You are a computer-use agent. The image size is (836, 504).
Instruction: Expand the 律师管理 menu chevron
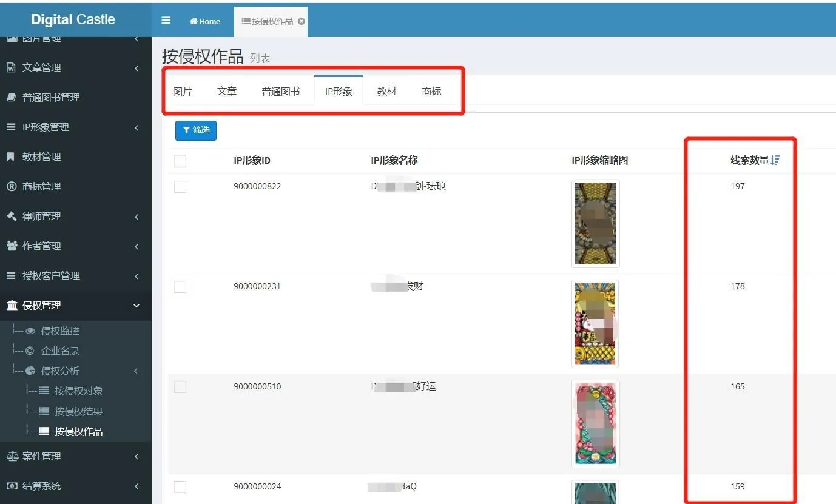pyautogui.click(x=137, y=217)
